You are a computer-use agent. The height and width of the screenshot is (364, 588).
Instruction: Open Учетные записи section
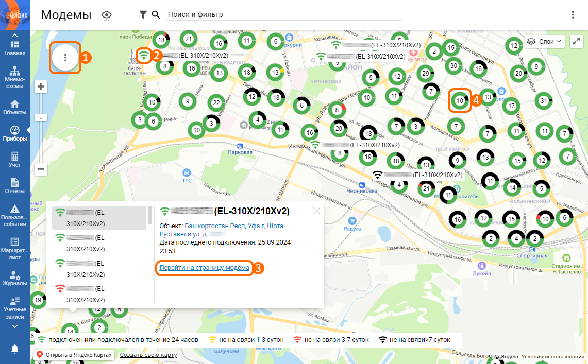coord(14,308)
